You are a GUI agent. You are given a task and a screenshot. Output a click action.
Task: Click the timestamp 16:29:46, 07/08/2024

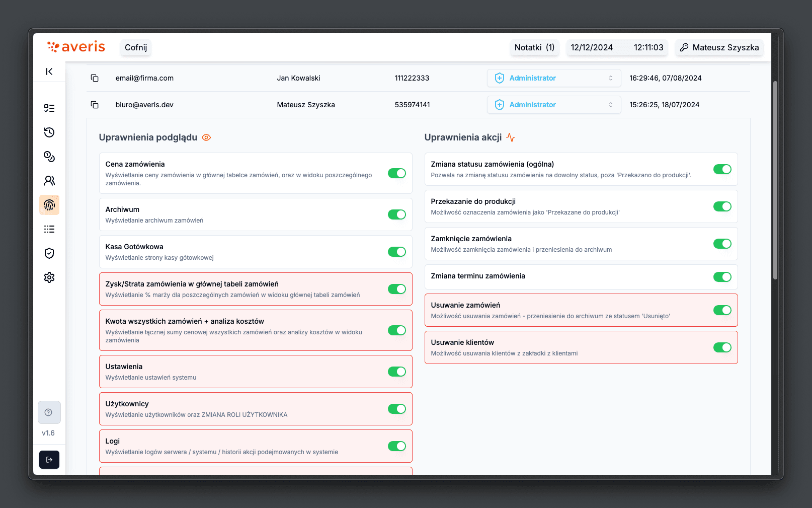tap(665, 78)
